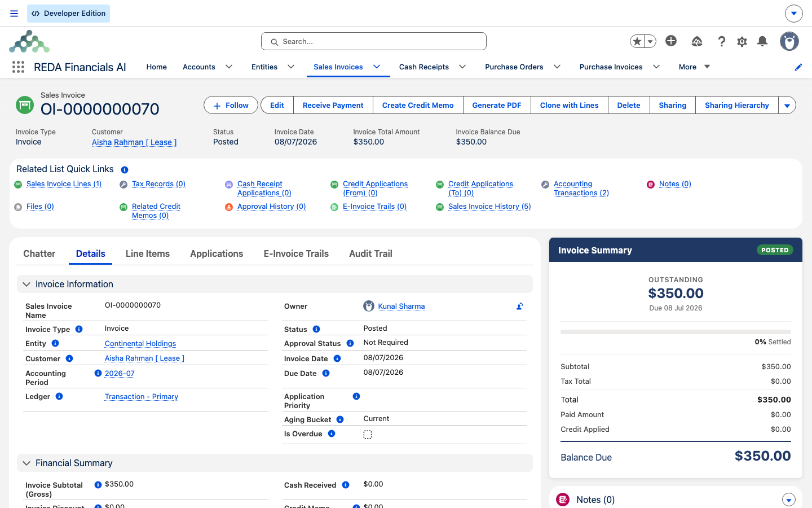Go to the Home nav item
Viewport: 812px width, 508px height.
[157, 67]
